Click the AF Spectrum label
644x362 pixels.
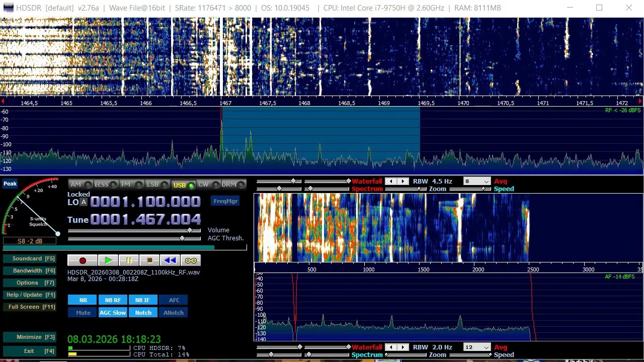(367, 354)
